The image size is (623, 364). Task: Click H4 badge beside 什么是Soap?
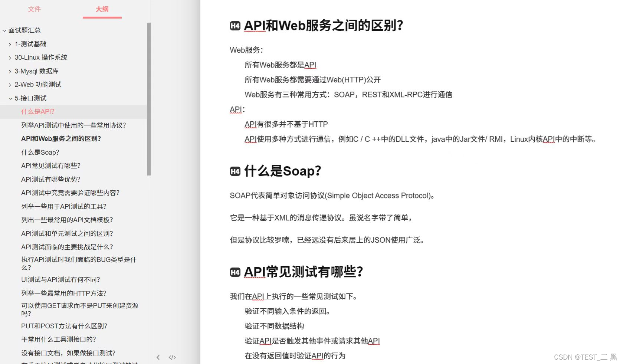pos(235,171)
